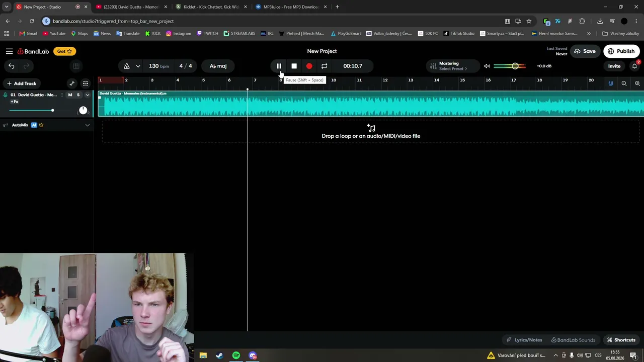Mute the master volume speaker icon
This screenshot has height=362, width=644.
[x=487, y=66]
